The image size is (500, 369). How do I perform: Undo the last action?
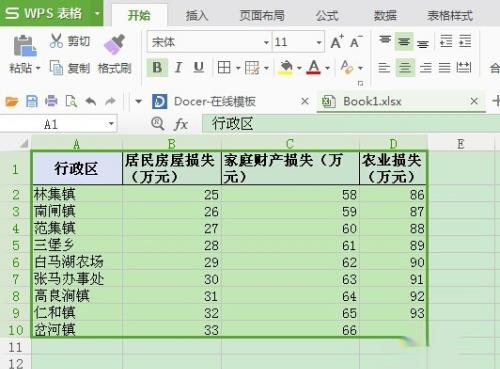point(91,101)
